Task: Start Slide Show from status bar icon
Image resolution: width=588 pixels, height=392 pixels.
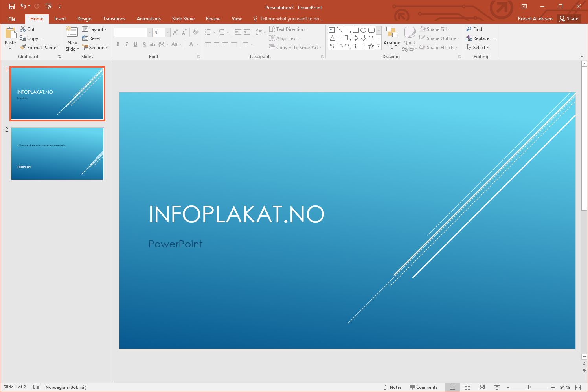Action: [497, 387]
